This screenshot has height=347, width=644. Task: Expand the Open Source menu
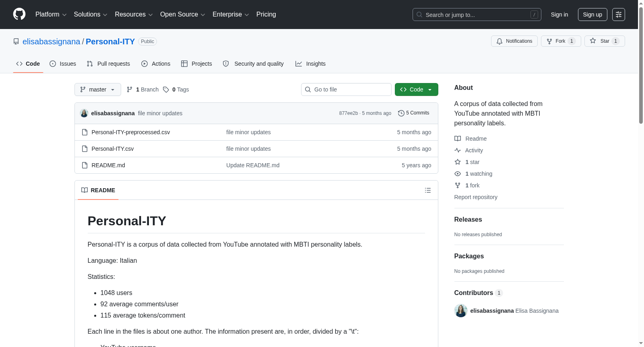tap(183, 15)
